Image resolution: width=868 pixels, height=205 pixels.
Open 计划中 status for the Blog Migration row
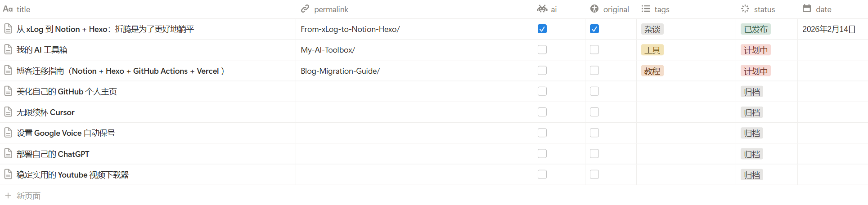[x=756, y=71]
